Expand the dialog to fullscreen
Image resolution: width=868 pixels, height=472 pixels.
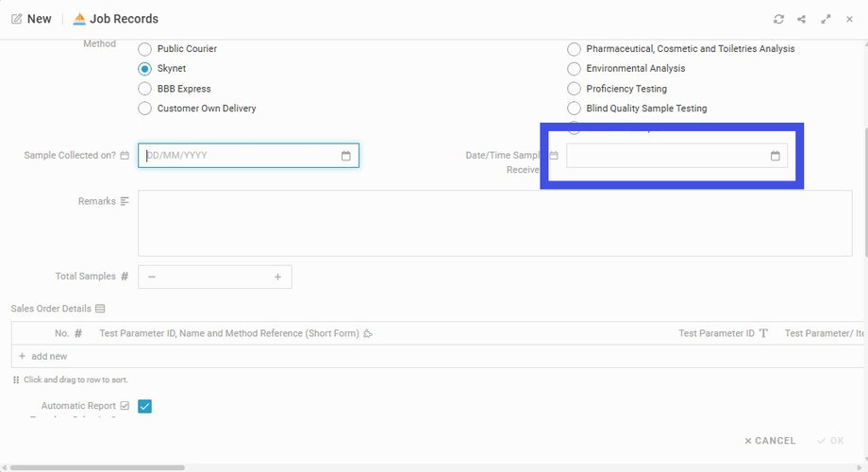(x=826, y=20)
